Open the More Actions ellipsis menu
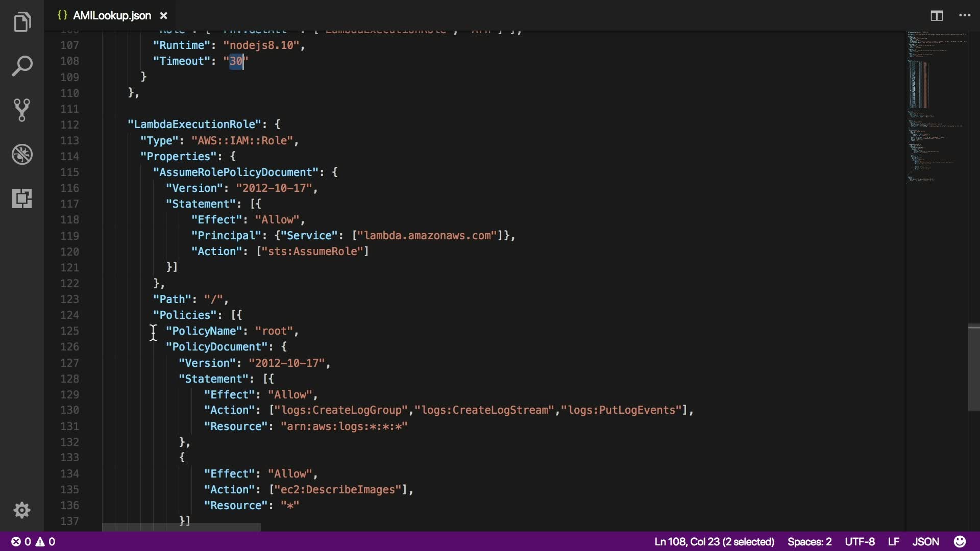Screen dimensions: 980x551 click(x=965, y=16)
